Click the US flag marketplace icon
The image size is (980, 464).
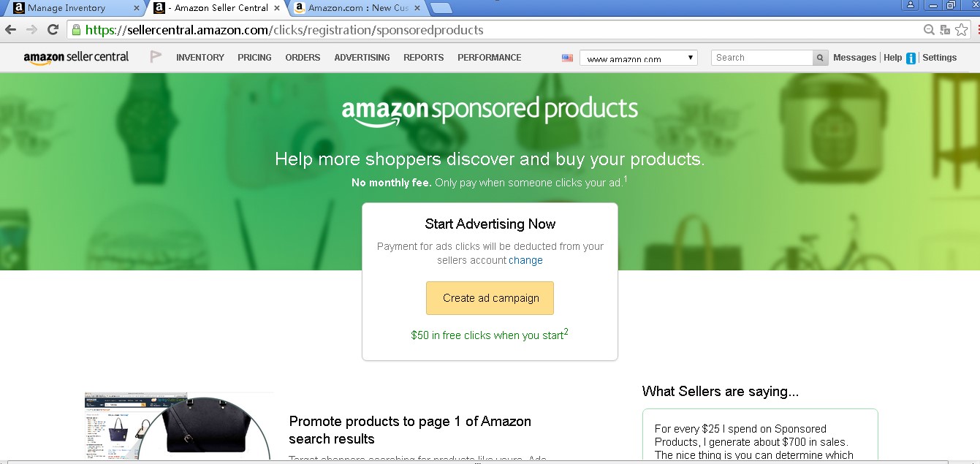(567, 58)
